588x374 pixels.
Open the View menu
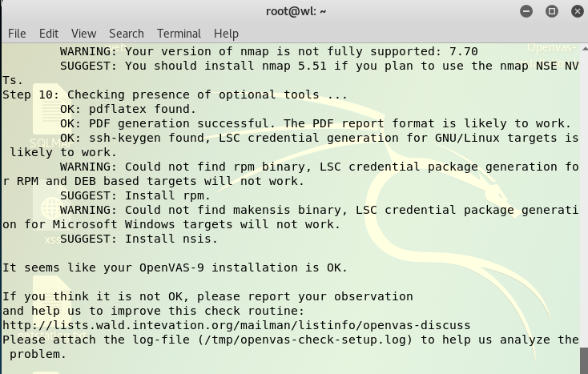pyautogui.click(x=83, y=33)
